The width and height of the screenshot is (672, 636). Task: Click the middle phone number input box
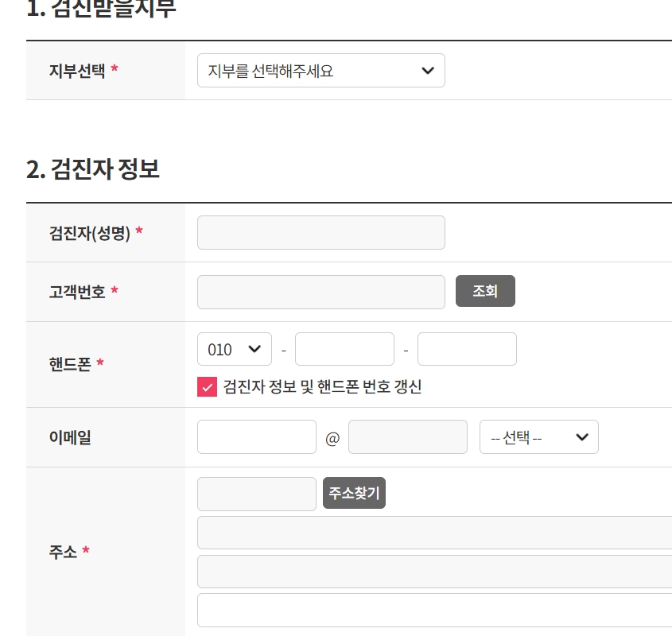tap(344, 348)
